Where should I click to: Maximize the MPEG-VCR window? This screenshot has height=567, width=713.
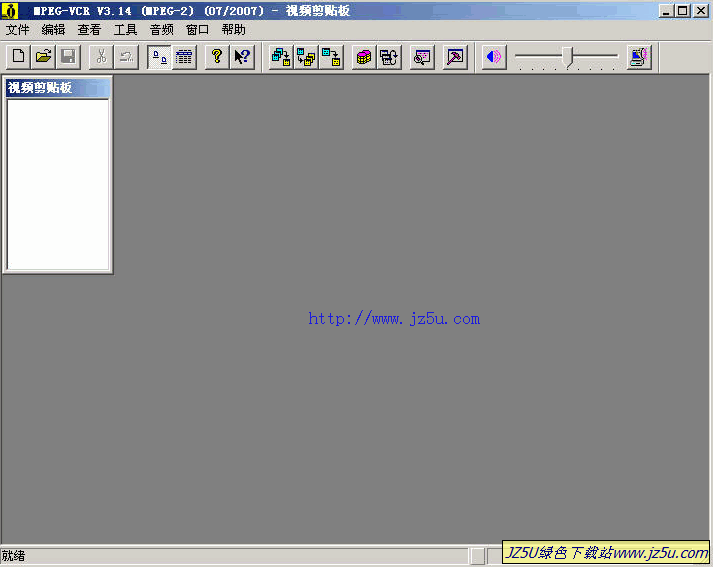683,11
